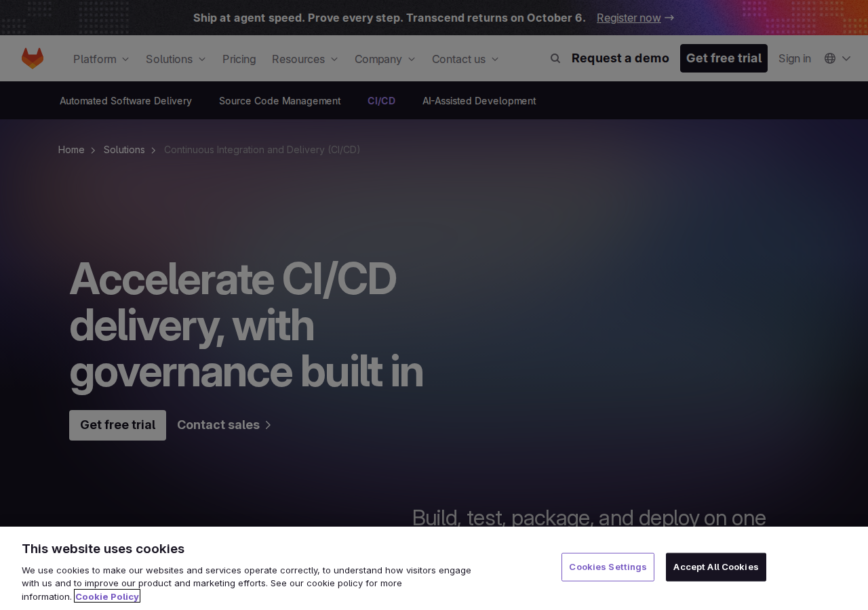Expand the Contact us dropdown
The image size is (868, 610).
pyautogui.click(x=465, y=59)
